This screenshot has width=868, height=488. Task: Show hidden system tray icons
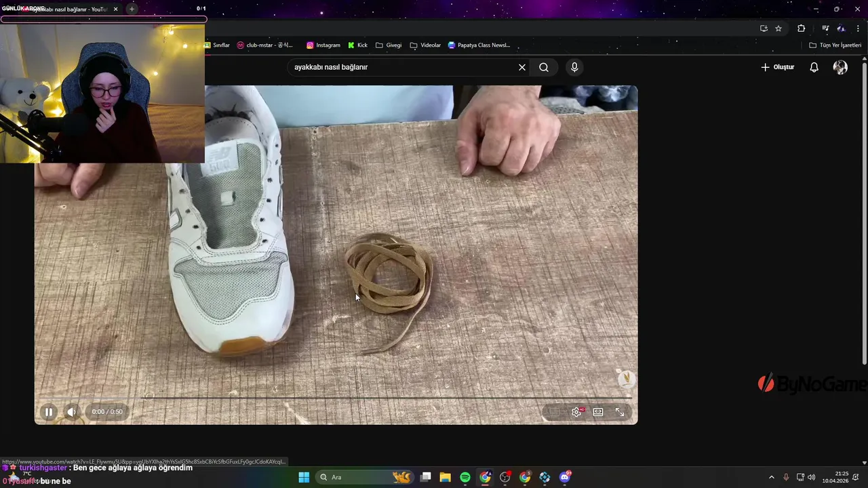771,477
